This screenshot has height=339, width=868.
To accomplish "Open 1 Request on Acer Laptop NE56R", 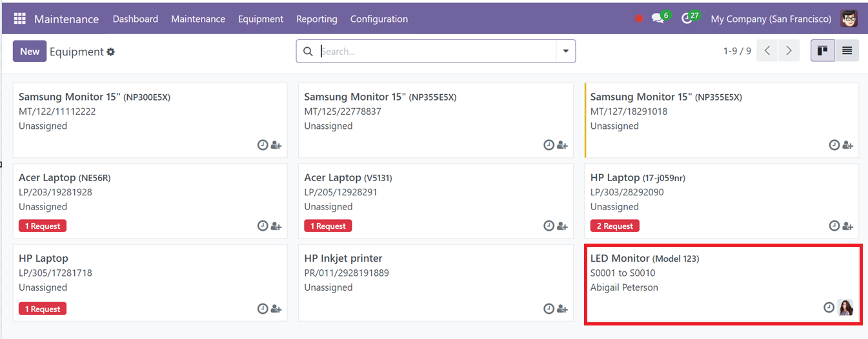I will pos(43,226).
